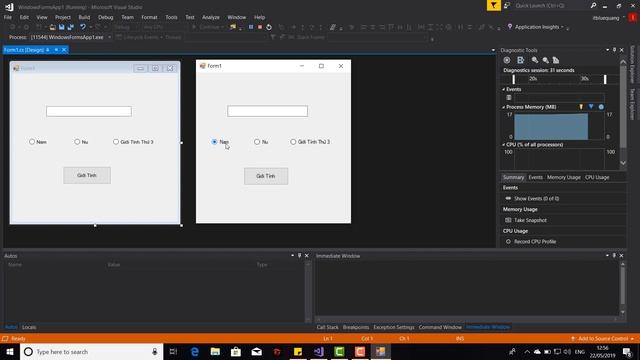Open the Diagnostic Tools window options dropdown
The width and height of the screenshot is (640, 360).
[x=607, y=50]
